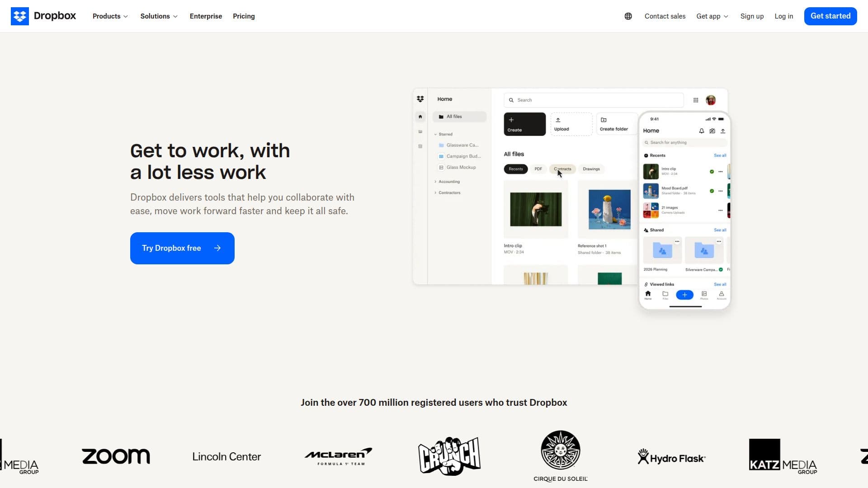Click the Katz Media Group logo

tap(783, 456)
